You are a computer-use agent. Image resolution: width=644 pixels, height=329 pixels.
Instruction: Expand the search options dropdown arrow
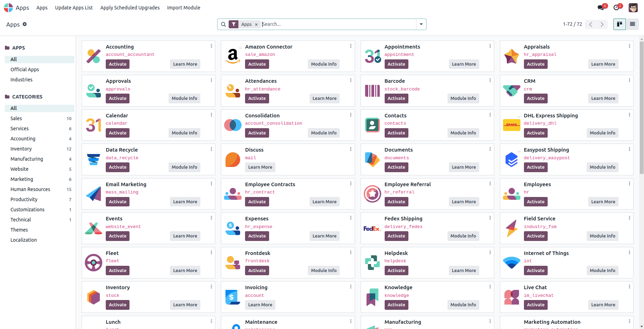tap(421, 24)
